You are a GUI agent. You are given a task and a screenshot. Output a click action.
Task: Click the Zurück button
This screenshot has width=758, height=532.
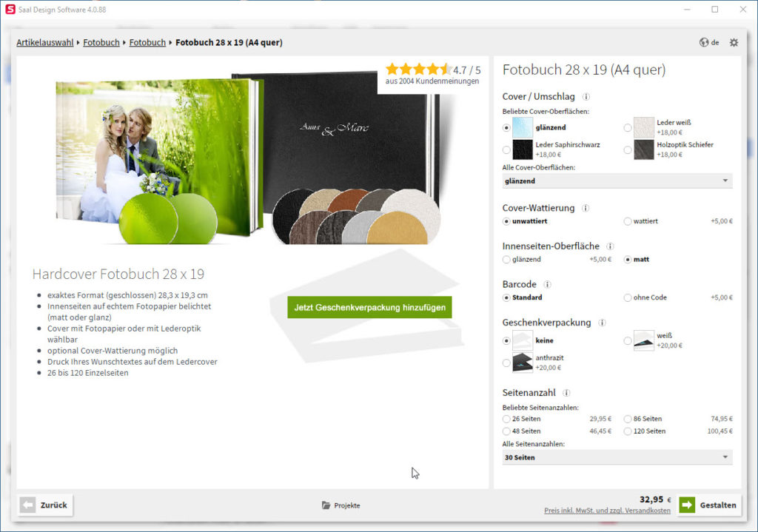pos(45,505)
